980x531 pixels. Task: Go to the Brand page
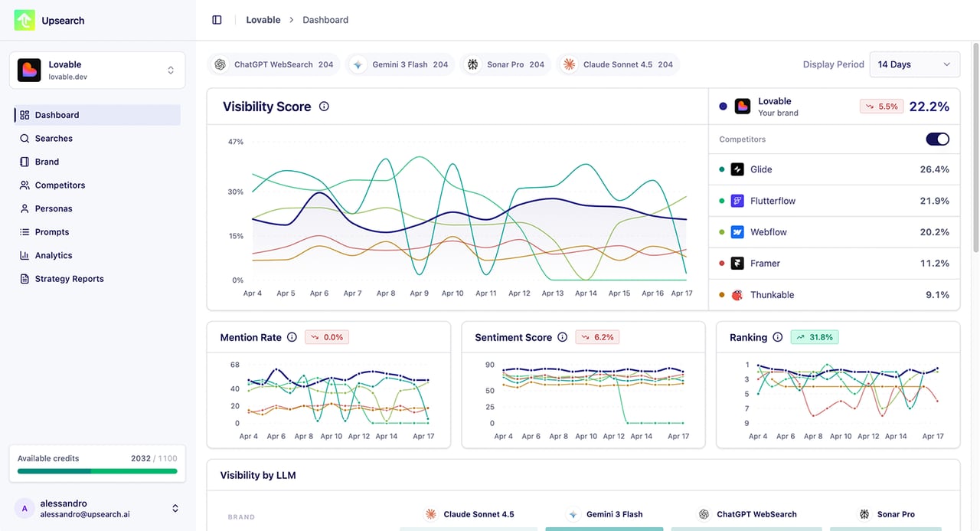pyautogui.click(x=97, y=162)
